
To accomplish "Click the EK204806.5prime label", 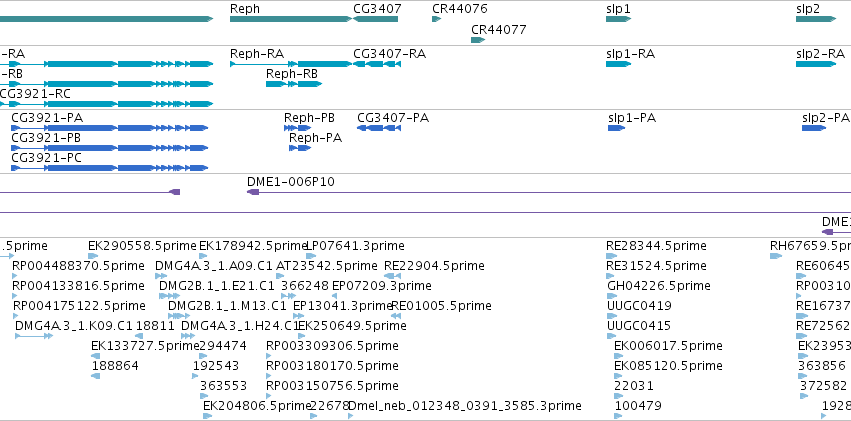I will [x=257, y=407].
